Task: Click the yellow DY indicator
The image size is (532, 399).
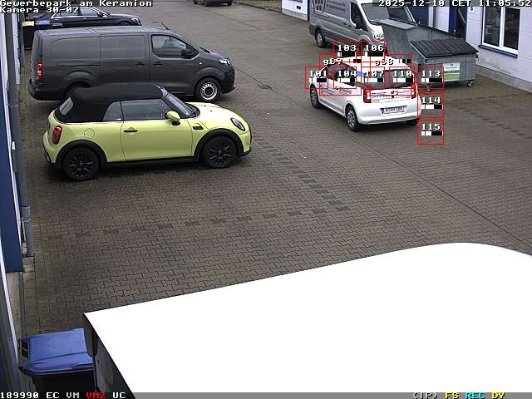Action: click(x=497, y=395)
